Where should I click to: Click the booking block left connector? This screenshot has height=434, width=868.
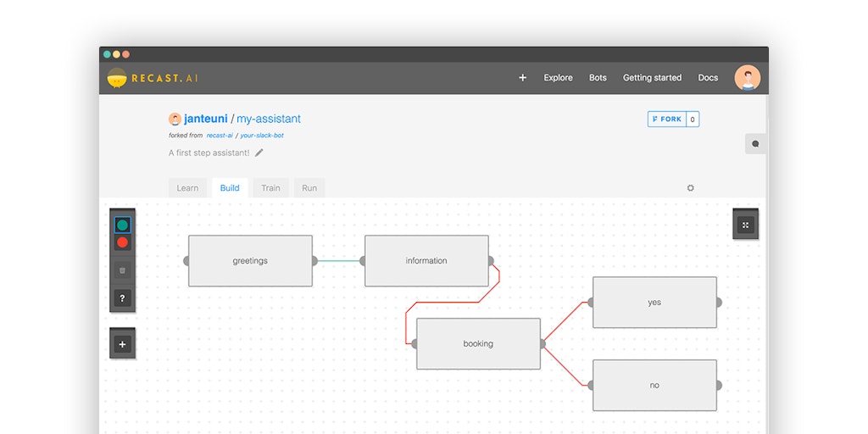click(415, 344)
